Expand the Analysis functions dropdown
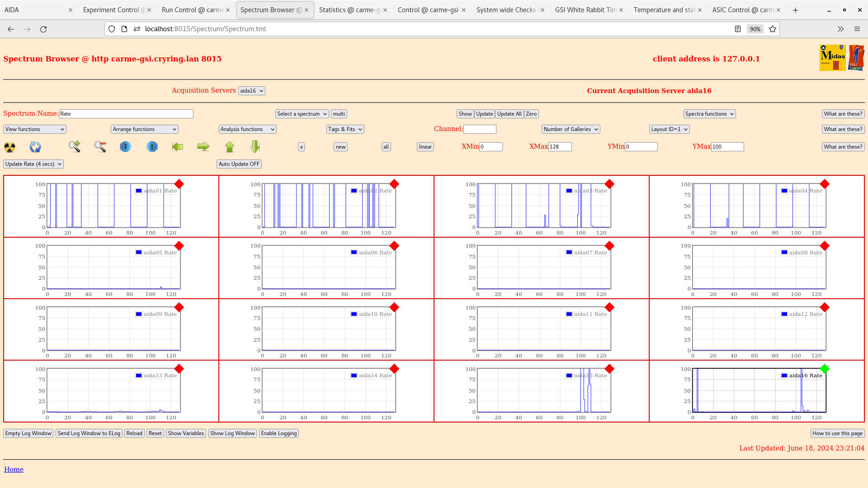 pos(247,129)
